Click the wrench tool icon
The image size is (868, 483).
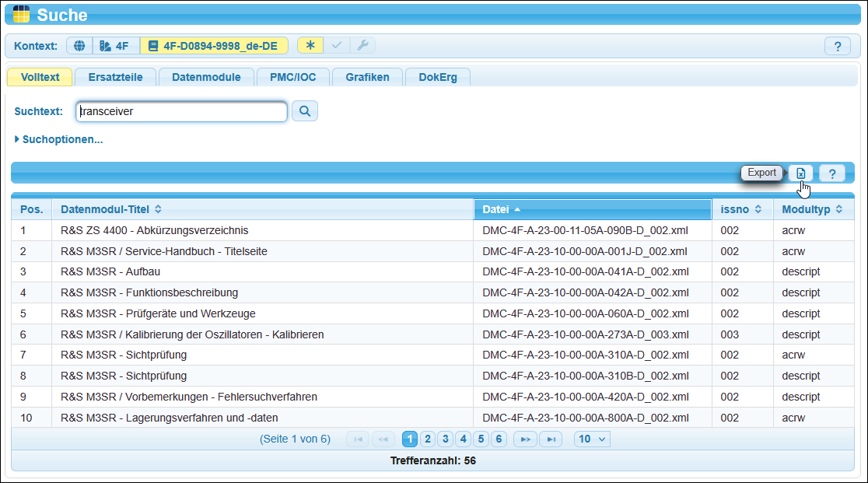[x=362, y=45]
